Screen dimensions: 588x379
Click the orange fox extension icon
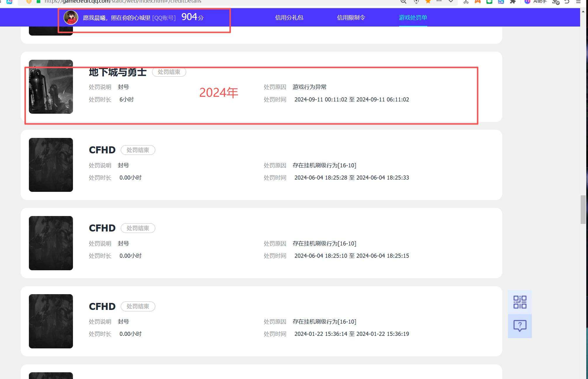(478, 1)
